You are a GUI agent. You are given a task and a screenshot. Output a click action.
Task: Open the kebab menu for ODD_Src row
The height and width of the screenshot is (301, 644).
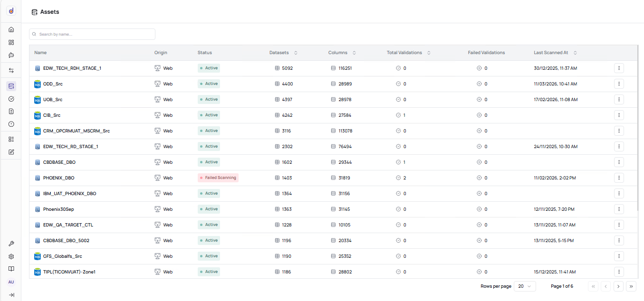tap(619, 84)
